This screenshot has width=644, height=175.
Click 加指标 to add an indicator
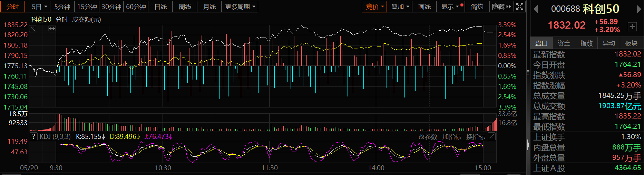(x=452, y=137)
